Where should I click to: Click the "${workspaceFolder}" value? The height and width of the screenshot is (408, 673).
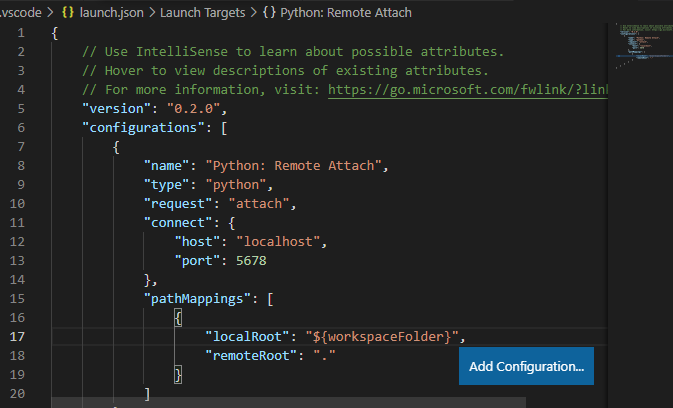click(x=382, y=336)
